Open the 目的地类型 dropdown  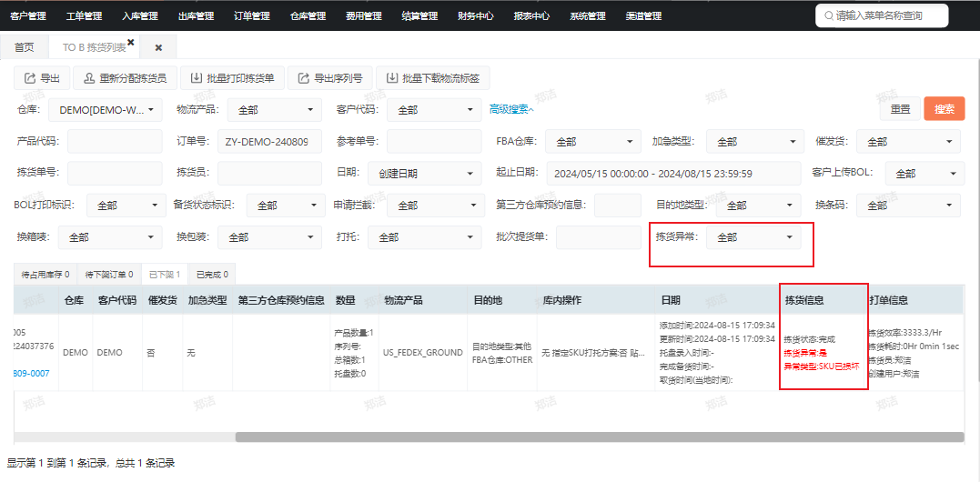(x=759, y=205)
